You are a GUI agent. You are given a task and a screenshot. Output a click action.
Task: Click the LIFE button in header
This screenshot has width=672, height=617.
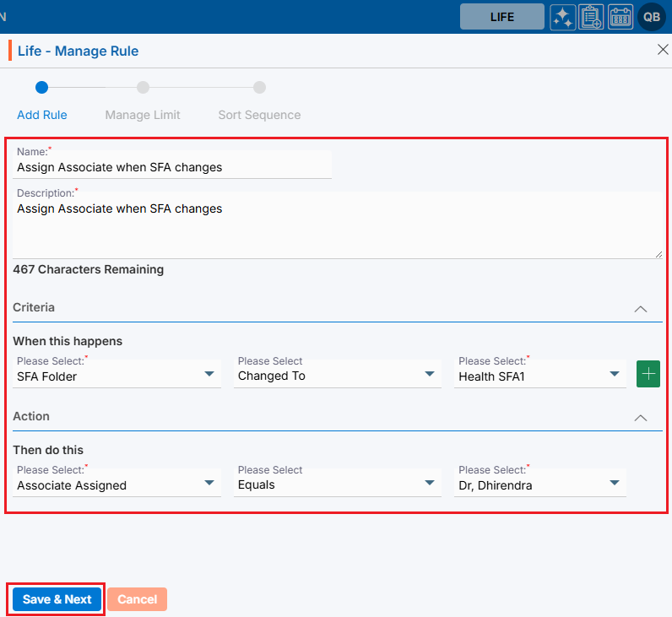tap(501, 17)
